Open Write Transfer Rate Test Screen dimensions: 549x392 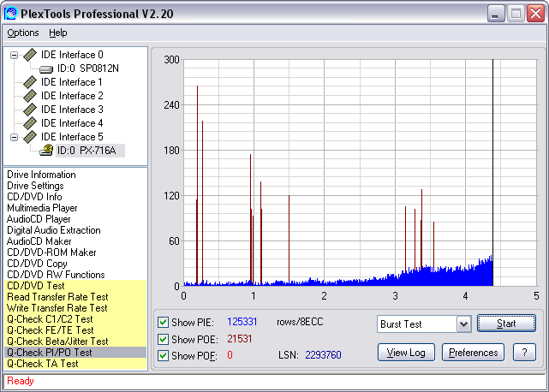(75, 308)
